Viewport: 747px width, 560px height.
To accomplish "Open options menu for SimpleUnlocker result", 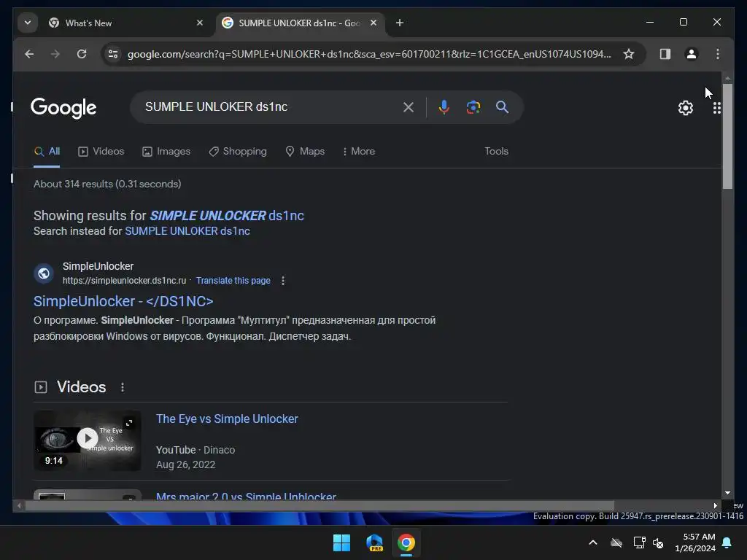I will tap(283, 281).
